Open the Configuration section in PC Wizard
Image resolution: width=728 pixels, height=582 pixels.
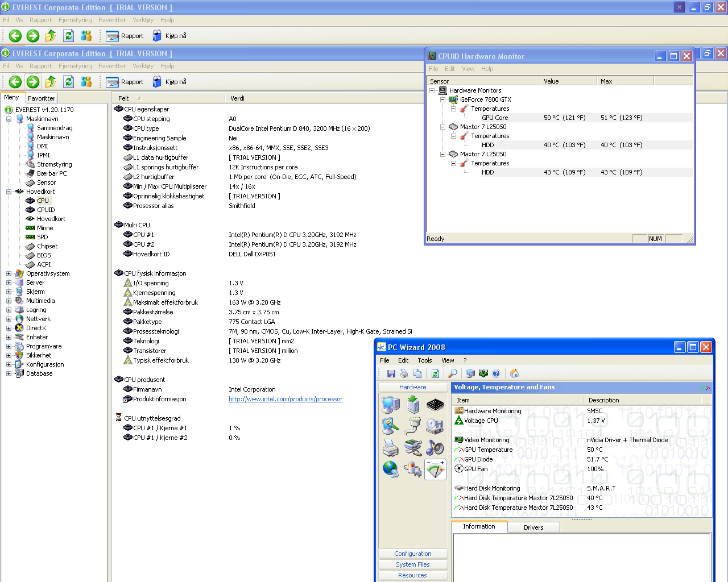[413, 554]
